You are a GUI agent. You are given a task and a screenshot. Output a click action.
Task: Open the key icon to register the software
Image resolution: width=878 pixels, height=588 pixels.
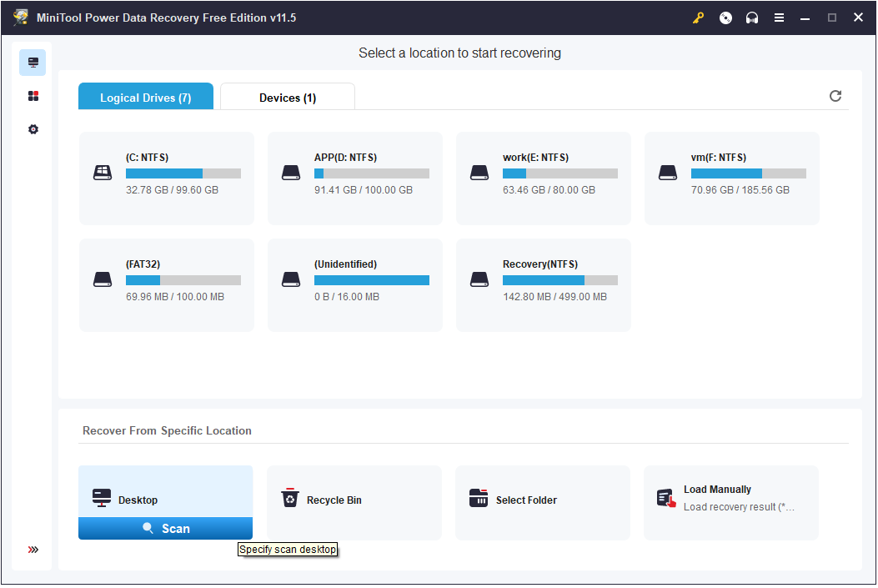tap(698, 17)
